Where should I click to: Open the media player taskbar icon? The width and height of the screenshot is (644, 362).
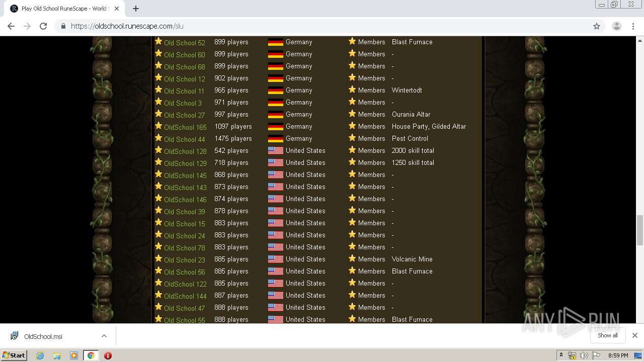74,355
